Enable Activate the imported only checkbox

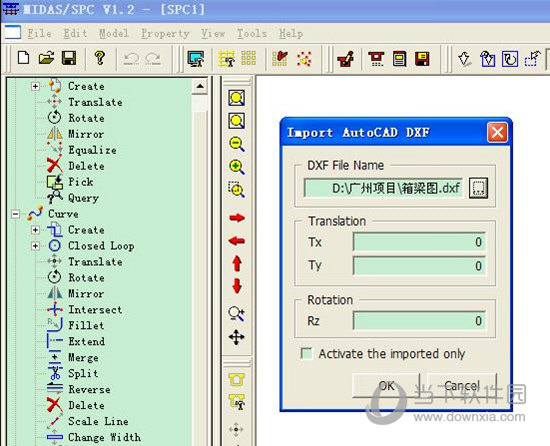(x=307, y=353)
